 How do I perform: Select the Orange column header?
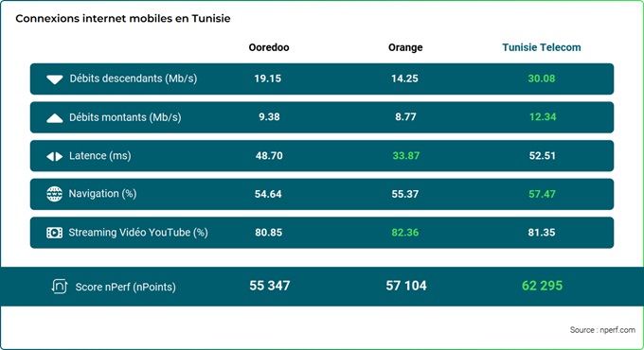[405, 47]
